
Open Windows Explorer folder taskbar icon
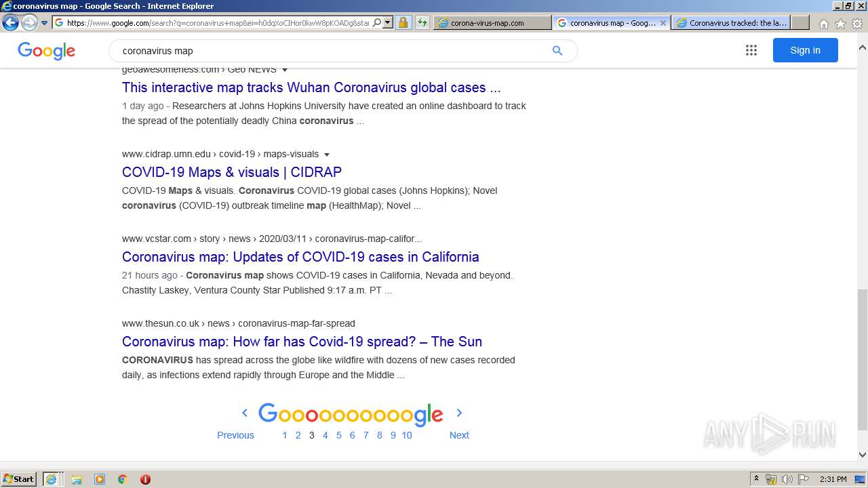coord(77,479)
